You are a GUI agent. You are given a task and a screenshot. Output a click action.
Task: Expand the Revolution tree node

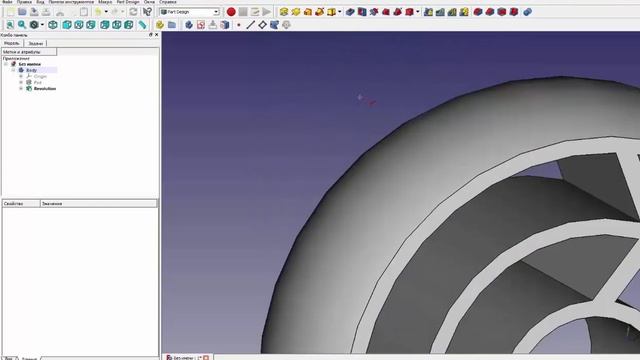click(21, 89)
